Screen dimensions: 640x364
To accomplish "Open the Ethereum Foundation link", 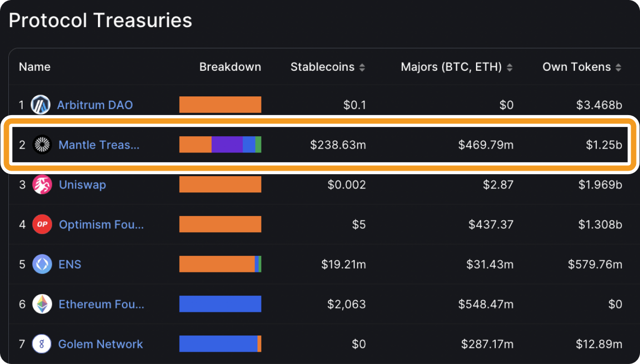I will (101, 304).
